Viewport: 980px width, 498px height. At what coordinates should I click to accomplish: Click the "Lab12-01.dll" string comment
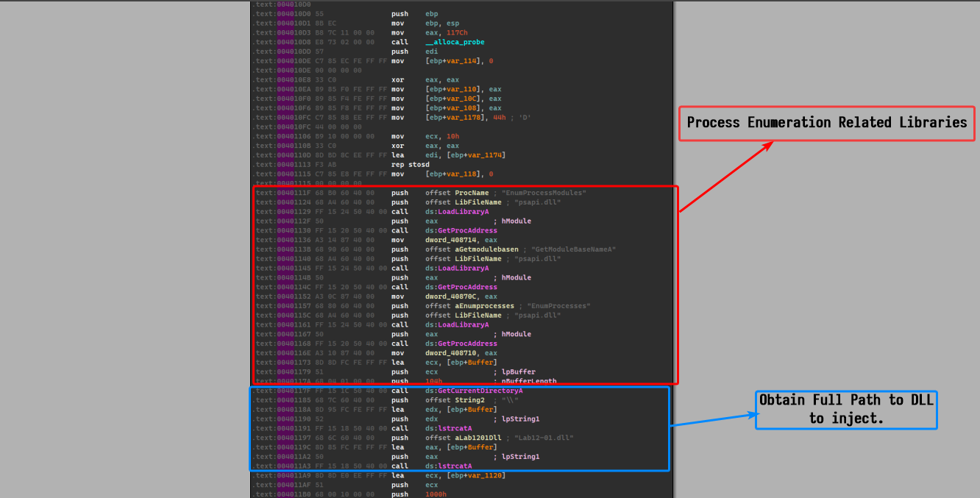(545, 438)
